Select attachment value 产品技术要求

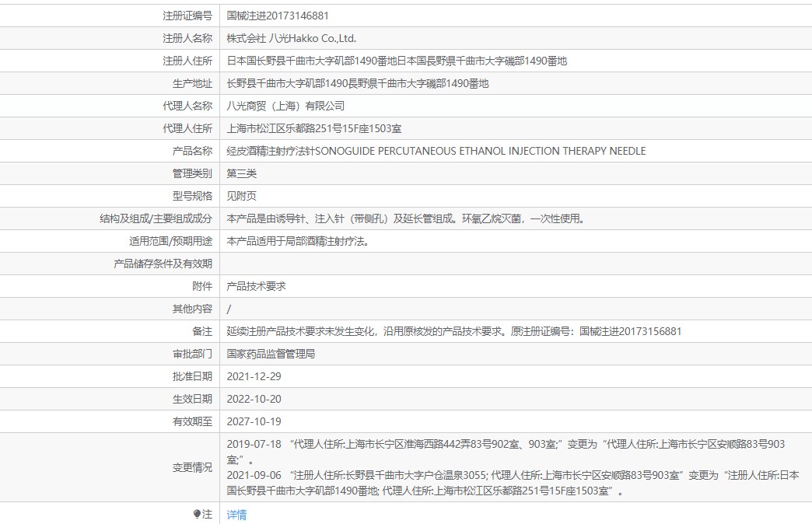point(257,286)
